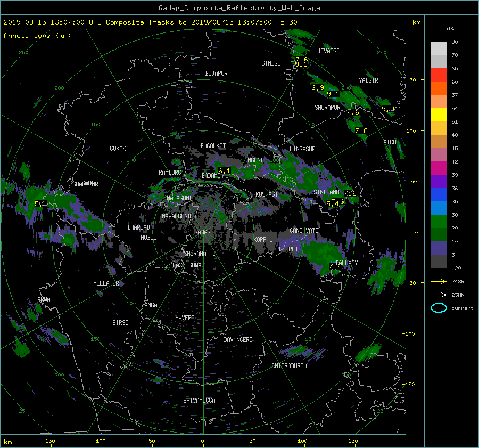The width and height of the screenshot is (479, 448).
Task: Click the SINDHANUR city label
Action: coord(328,192)
